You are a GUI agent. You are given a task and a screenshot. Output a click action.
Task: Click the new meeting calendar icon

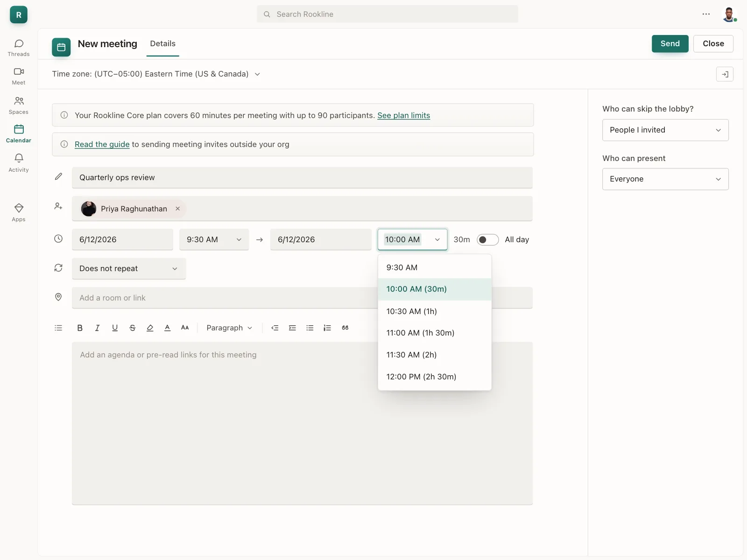pyautogui.click(x=61, y=47)
